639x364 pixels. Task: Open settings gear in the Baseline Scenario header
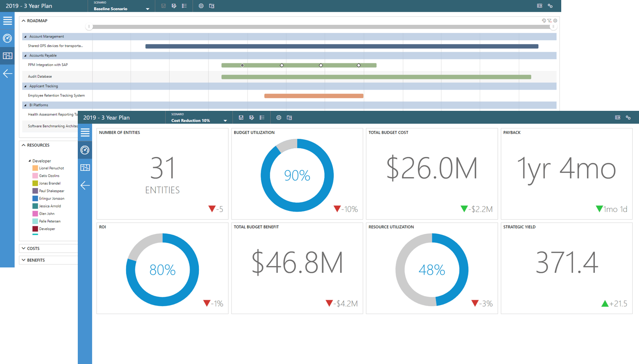tap(201, 6)
